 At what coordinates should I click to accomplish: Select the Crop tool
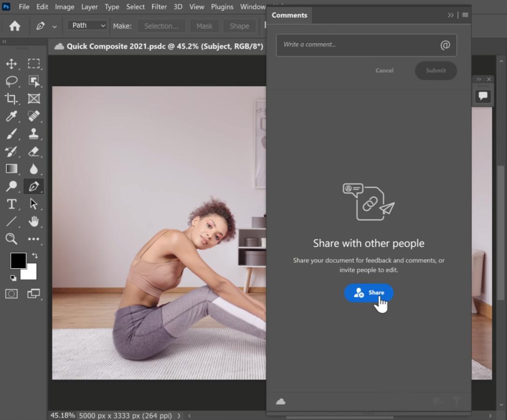point(11,99)
